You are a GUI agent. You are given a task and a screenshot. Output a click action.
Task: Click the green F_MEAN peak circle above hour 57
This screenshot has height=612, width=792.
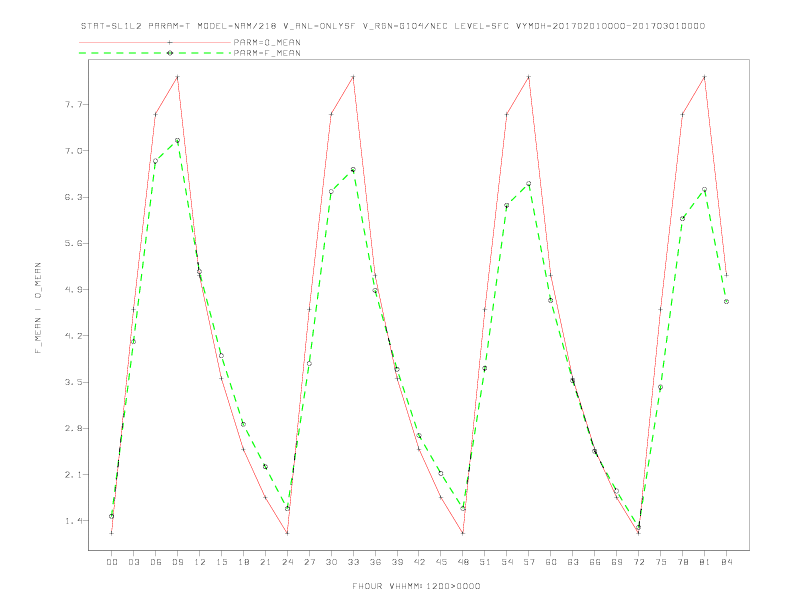point(529,184)
